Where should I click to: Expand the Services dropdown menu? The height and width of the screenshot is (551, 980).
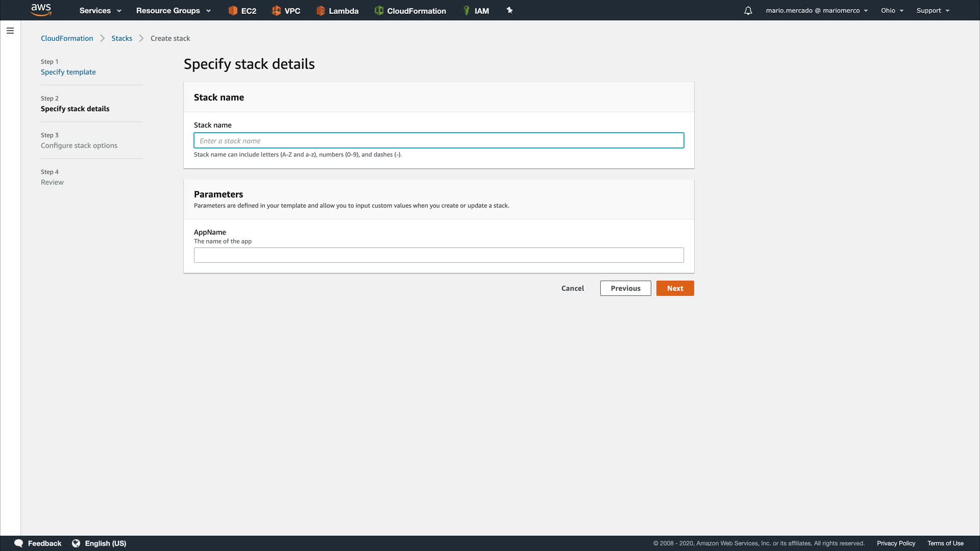100,11
